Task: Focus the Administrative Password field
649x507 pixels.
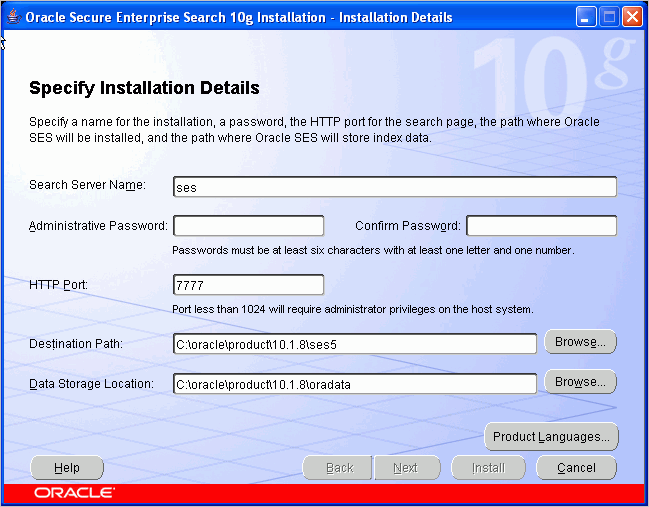Action: [x=248, y=226]
